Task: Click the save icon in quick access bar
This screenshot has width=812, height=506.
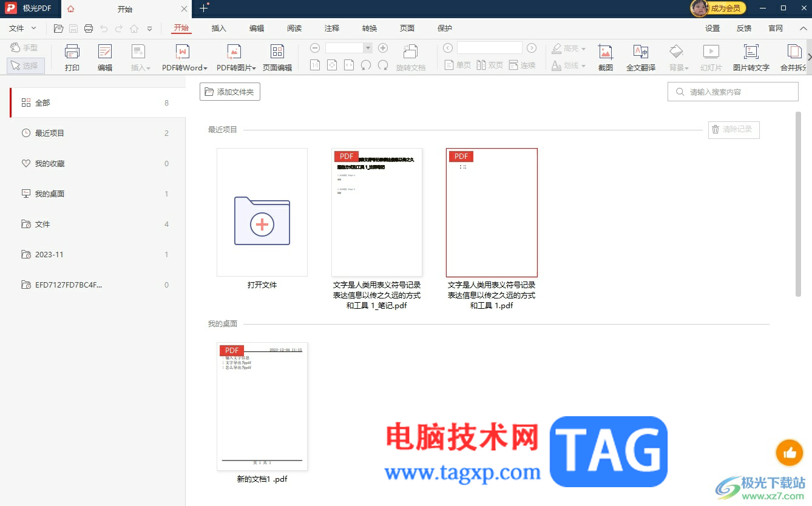Action: tap(73, 29)
